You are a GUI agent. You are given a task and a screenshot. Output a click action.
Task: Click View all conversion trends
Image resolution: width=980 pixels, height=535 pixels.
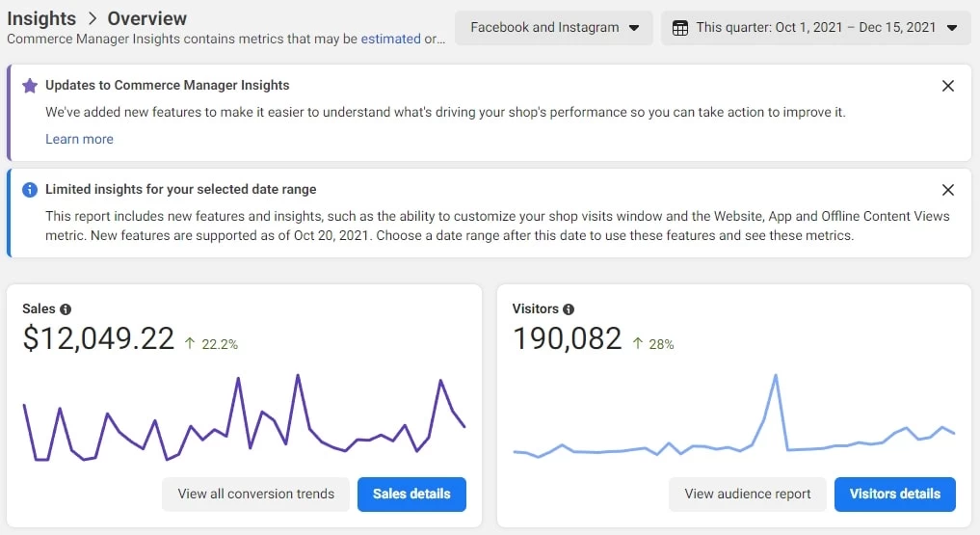click(256, 494)
